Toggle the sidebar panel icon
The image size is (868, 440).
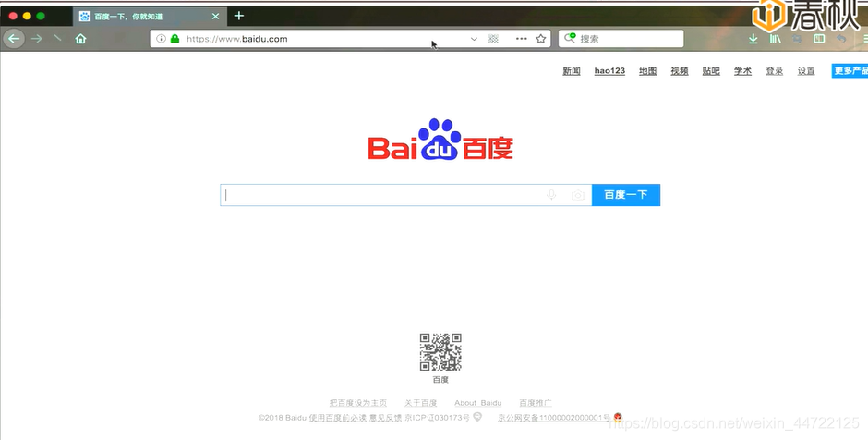pyautogui.click(x=819, y=39)
